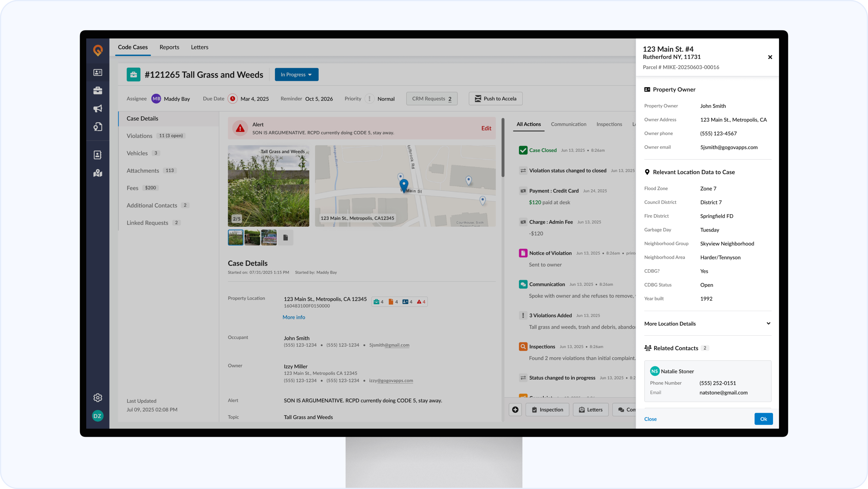Click the Push to Accela button
This screenshot has height=489, width=868.
click(x=495, y=98)
